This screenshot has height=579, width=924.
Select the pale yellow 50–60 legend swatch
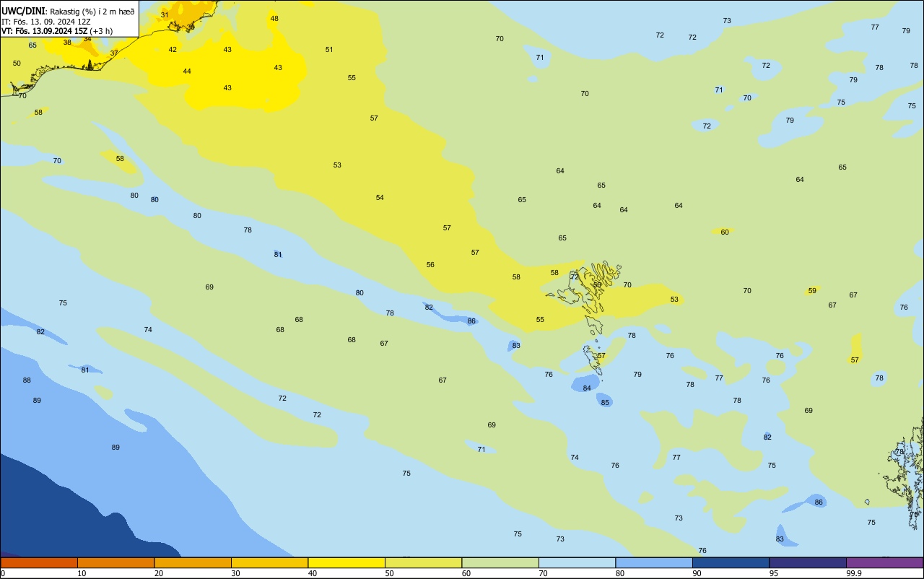click(x=423, y=562)
